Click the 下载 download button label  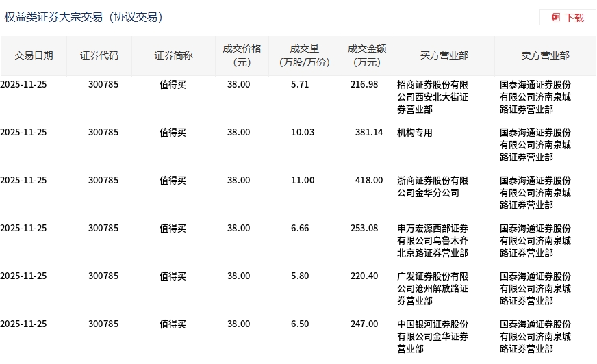click(574, 17)
